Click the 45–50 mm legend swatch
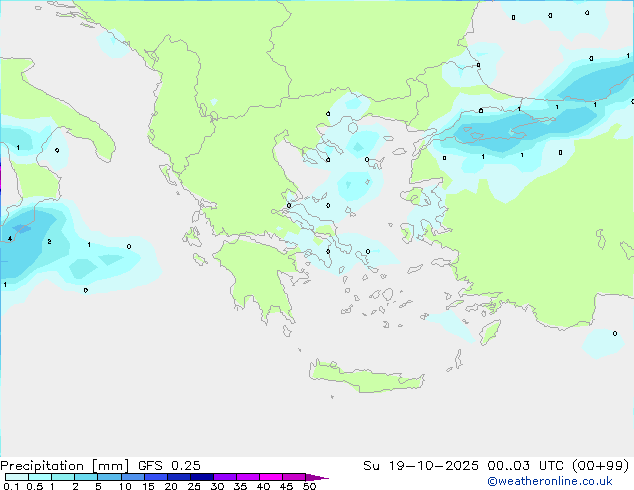 pyautogui.click(x=294, y=477)
